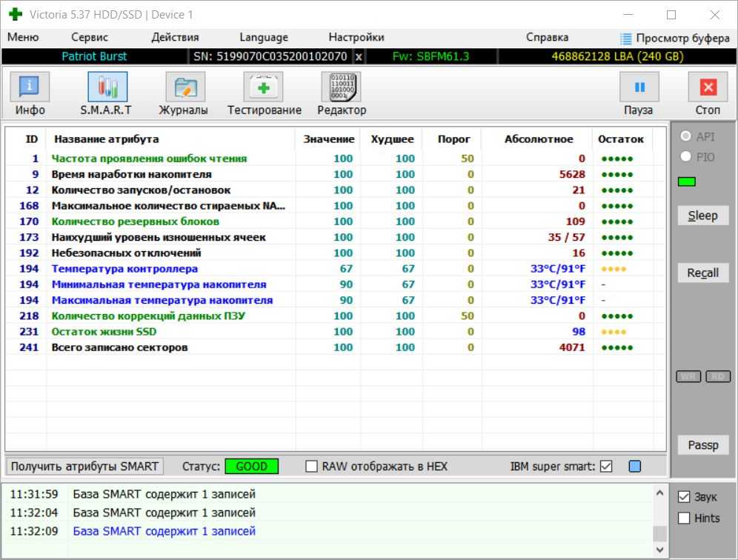738x560 pixels.
Task: Click the Просмотр буфера list icon
Action: (625, 39)
